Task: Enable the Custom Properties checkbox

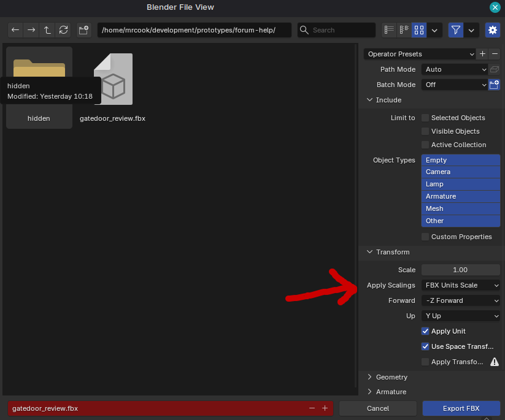Action: pos(425,237)
